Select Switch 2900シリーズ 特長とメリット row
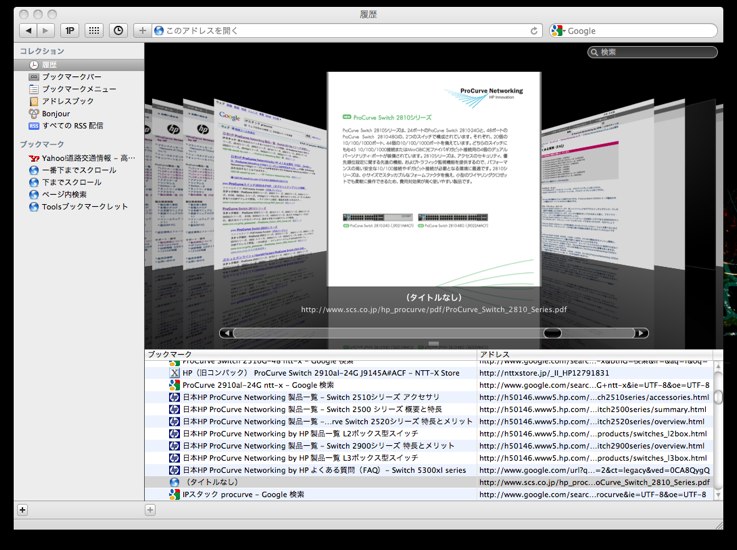737x550 pixels. pos(429,446)
